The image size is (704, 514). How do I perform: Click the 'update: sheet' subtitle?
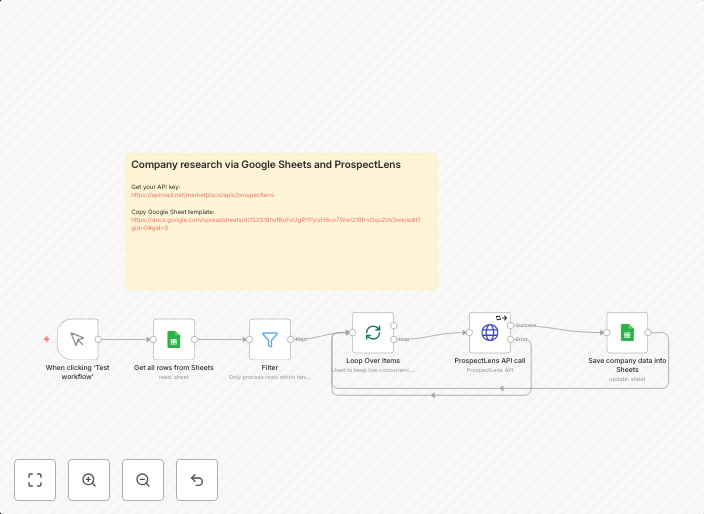pyautogui.click(x=627, y=379)
